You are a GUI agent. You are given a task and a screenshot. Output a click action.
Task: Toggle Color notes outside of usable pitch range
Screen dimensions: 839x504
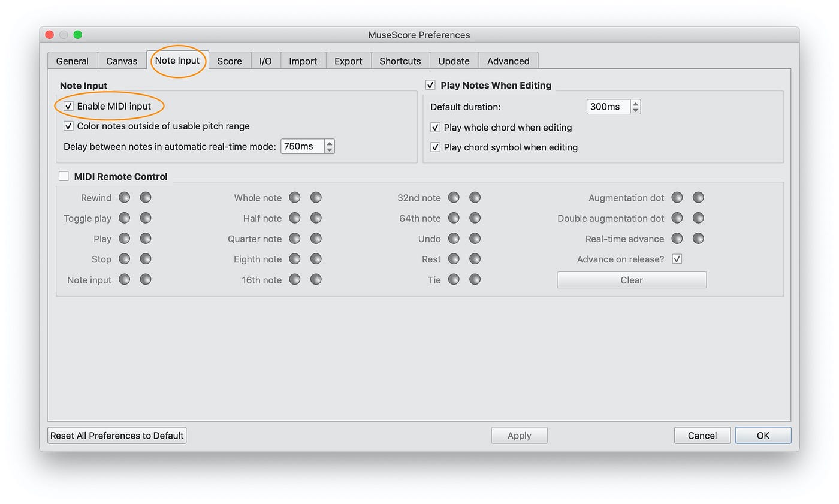(x=68, y=126)
